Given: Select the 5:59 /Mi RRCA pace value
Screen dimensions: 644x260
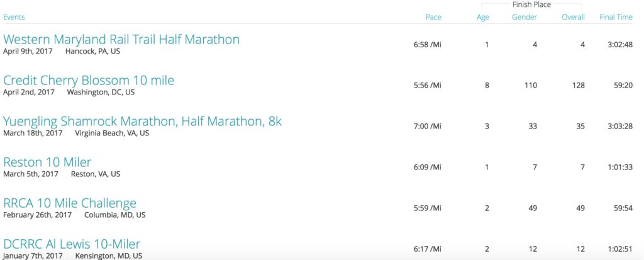Looking at the screenshot, I should pyautogui.click(x=427, y=208).
